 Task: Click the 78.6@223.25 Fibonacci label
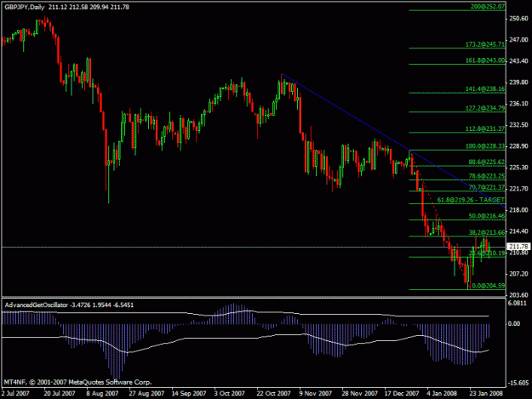coord(487,176)
